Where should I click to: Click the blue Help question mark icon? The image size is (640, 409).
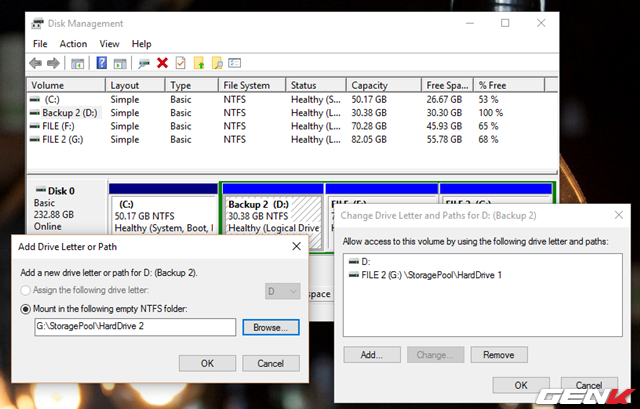click(x=101, y=63)
